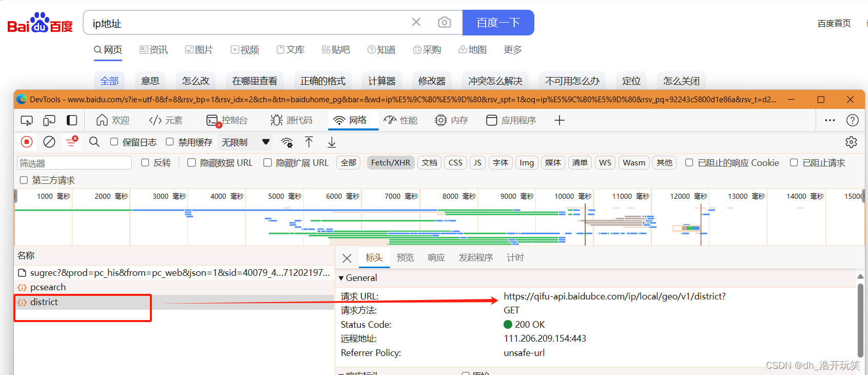
Task: Switch to 预览 preview tab
Action: [405, 258]
